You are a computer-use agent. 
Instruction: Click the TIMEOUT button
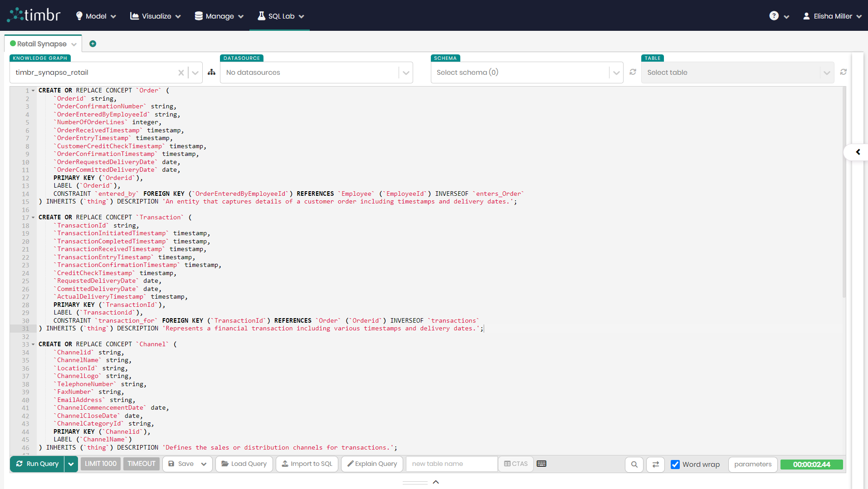click(x=141, y=464)
